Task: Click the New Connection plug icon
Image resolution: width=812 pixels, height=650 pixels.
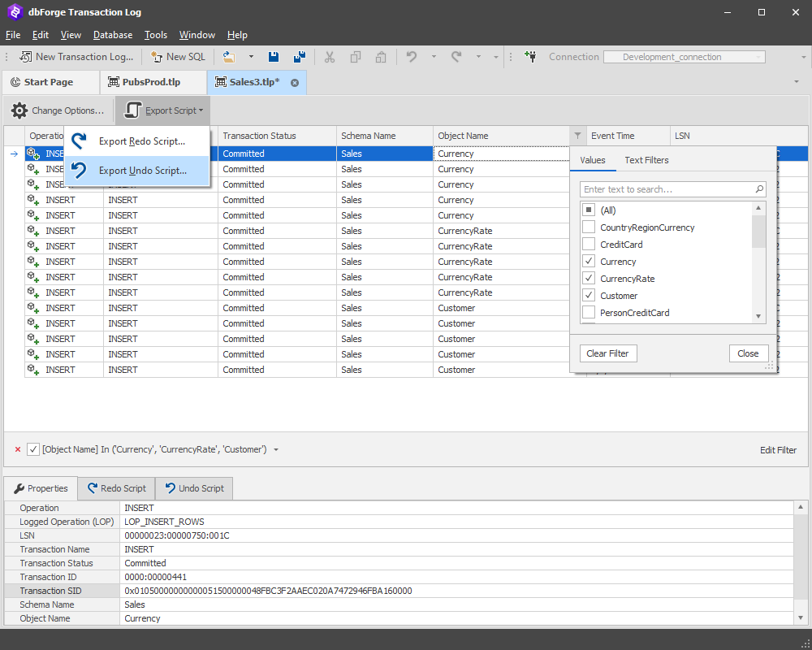Action: [x=530, y=57]
